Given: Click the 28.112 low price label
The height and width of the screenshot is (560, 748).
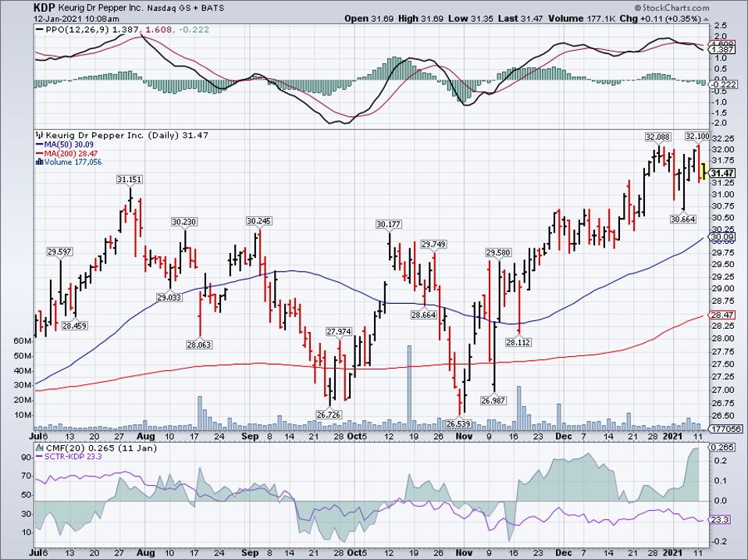Looking at the screenshot, I should 518,342.
